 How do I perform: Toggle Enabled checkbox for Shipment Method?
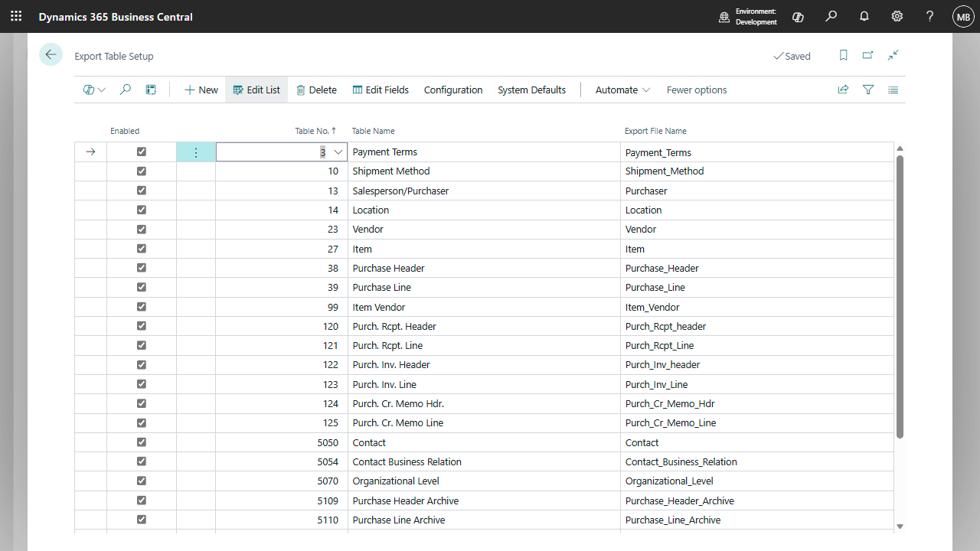click(142, 171)
